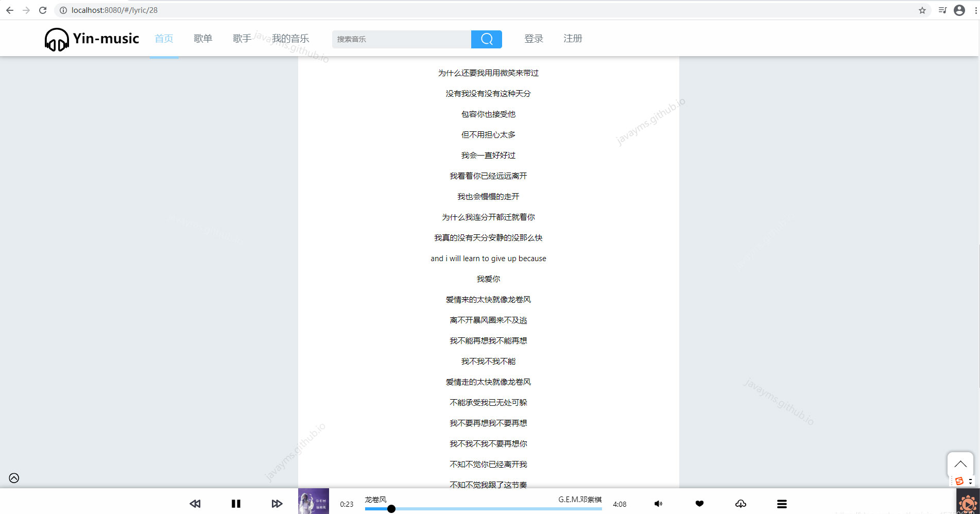Go forward in browser history
Viewport: 980px width, 514px height.
pos(26,10)
